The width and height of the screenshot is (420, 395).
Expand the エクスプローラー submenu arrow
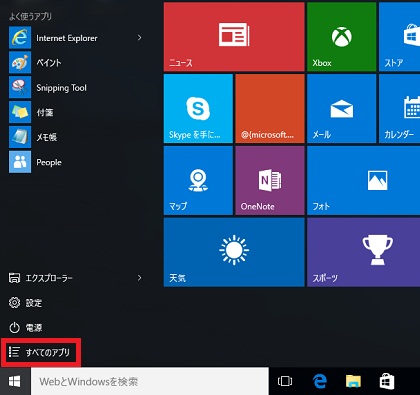pos(139,278)
